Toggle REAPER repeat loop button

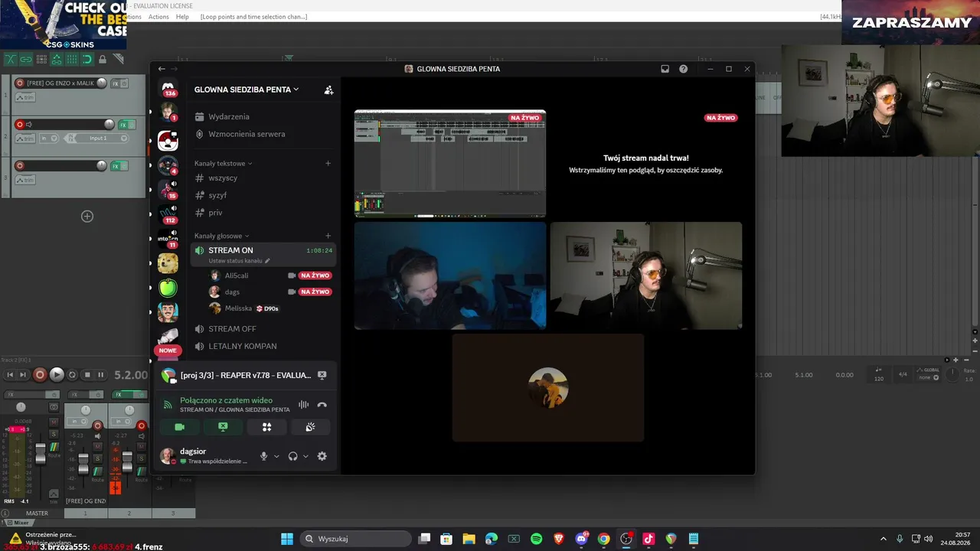(x=72, y=375)
